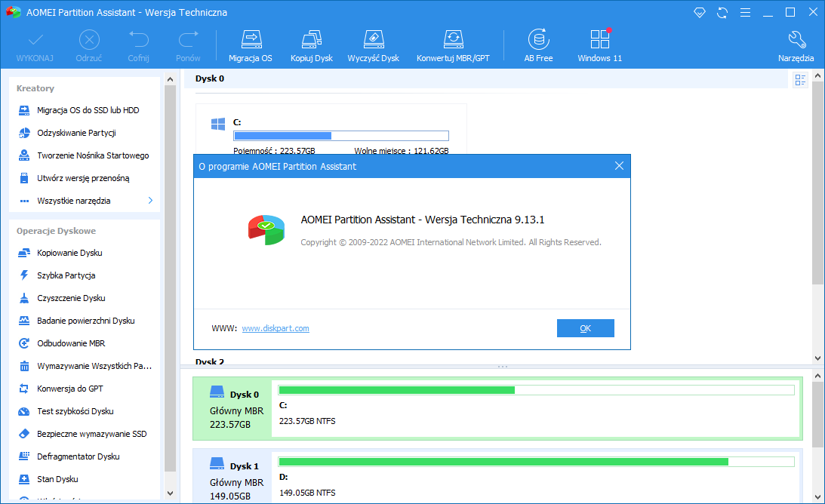This screenshot has width=825, height=504.
Task: Click the Dysk 0 header in upper list
Action: (x=209, y=78)
